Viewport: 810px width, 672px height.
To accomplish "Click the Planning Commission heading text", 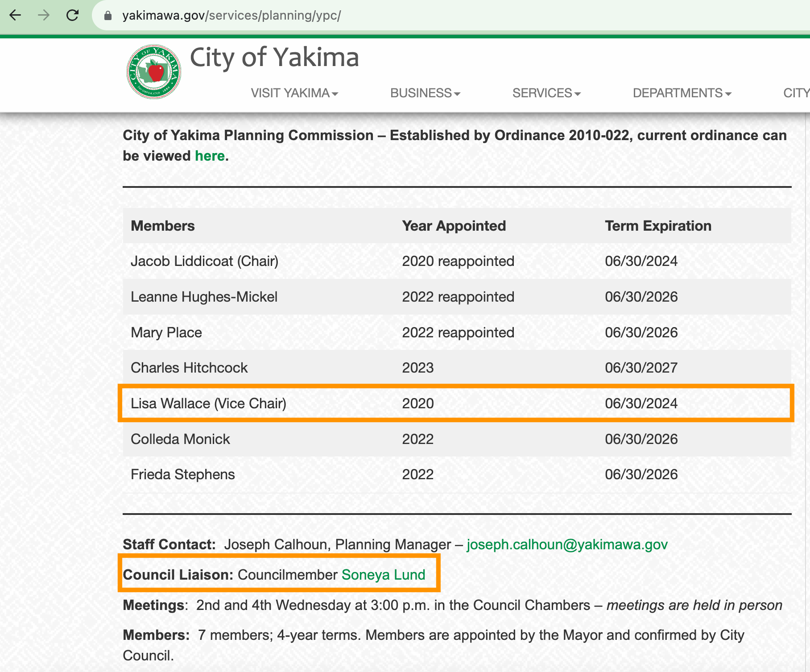I will pos(455,145).
